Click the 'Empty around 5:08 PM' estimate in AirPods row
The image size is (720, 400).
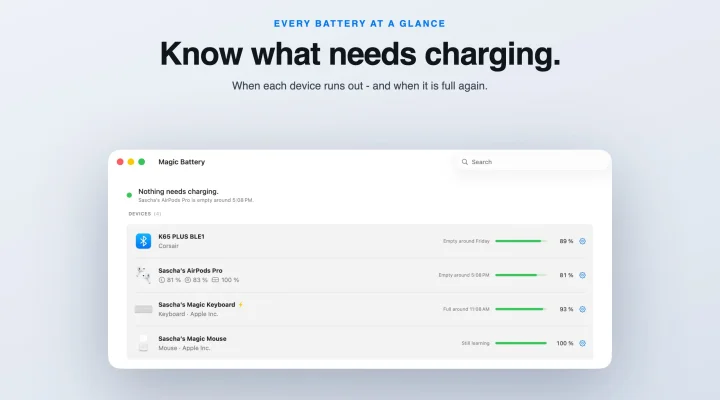pos(464,275)
